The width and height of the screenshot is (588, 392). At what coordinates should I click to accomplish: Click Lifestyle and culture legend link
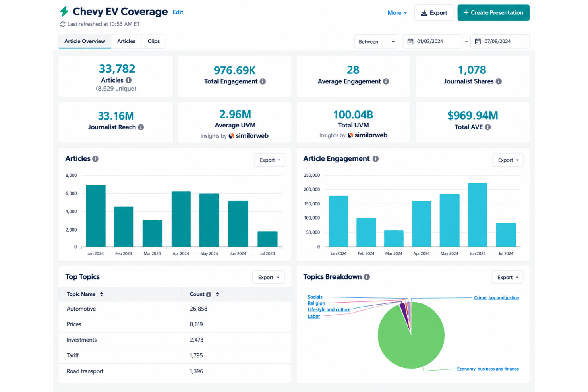(x=329, y=310)
